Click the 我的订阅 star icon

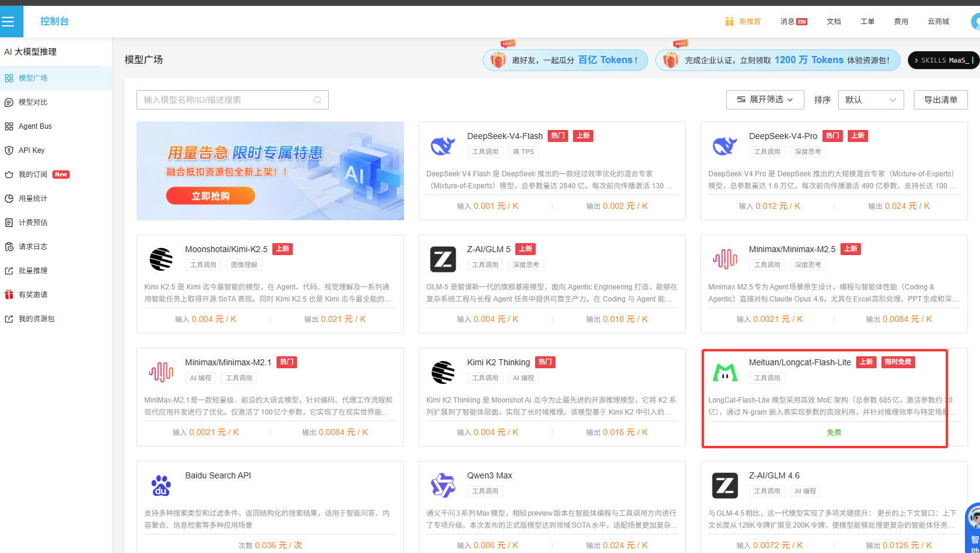point(9,175)
